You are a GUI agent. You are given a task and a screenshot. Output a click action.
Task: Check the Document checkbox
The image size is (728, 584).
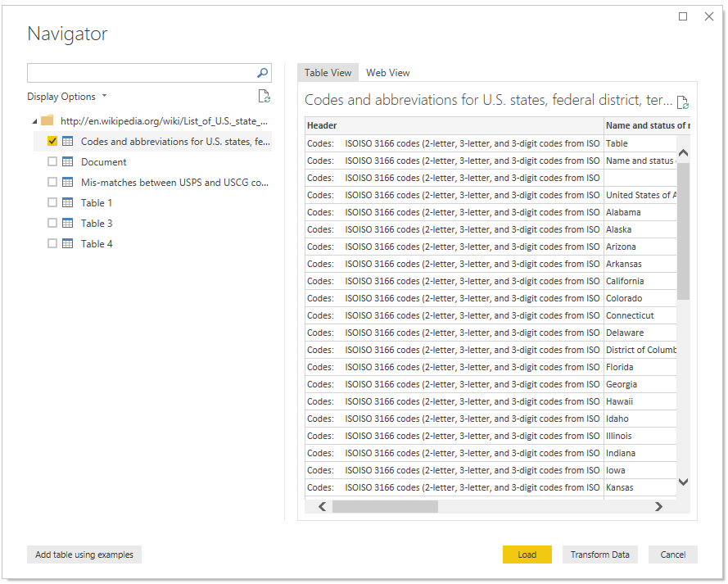52,162
